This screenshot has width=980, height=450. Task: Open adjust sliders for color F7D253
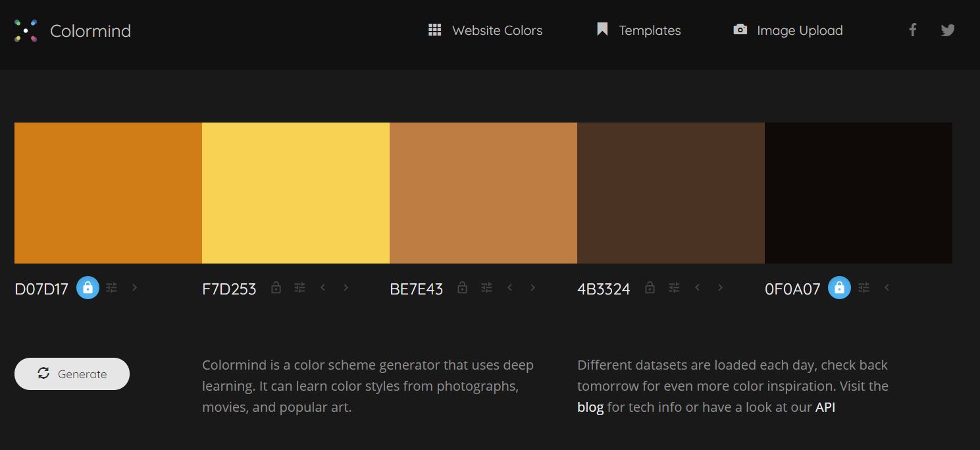point(300,287)
